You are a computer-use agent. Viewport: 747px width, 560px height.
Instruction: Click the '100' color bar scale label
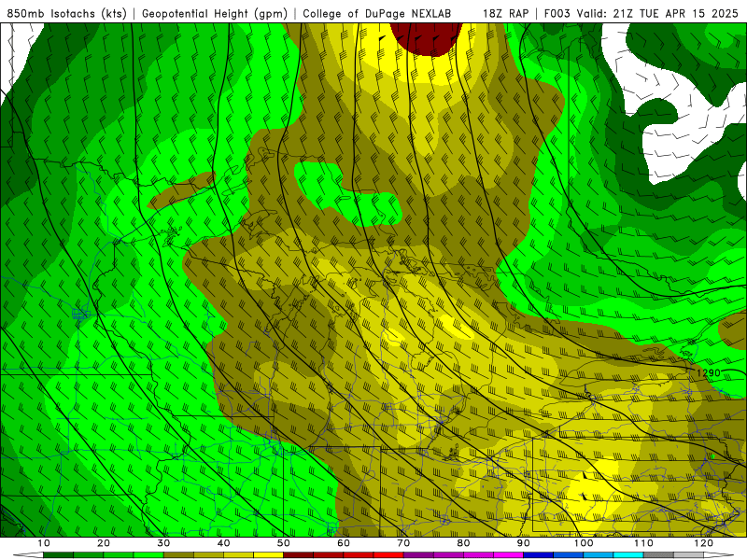pyautogui.click(x=584, y=543)
